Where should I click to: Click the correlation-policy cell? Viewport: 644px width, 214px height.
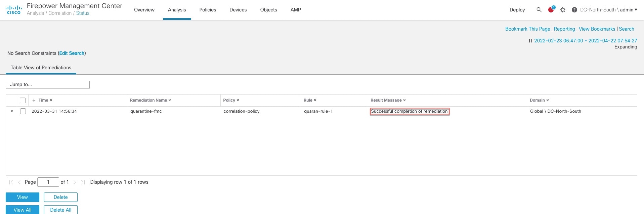(242, 111)
